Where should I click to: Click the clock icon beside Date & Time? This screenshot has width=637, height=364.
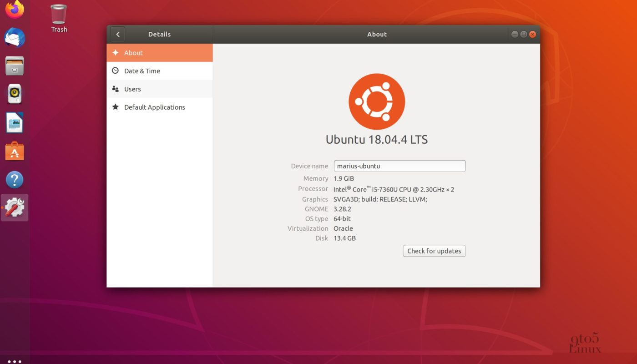[116, 71]
